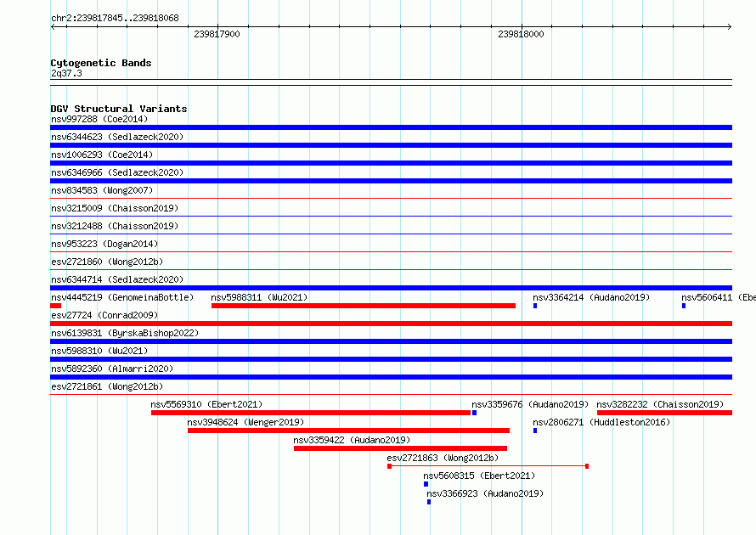Click the right arrow of the ruler
Screen dimensions: 756x535
coord(730,26)
